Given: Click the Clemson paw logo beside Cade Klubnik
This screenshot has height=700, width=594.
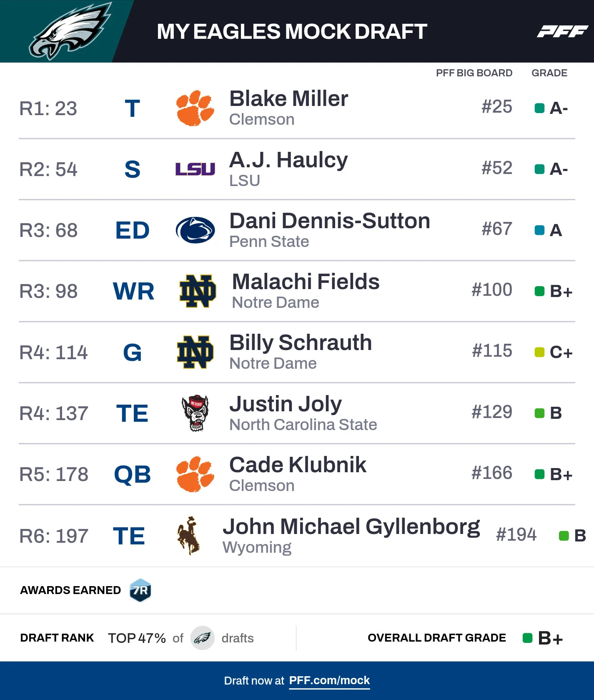Looking at the screenshot, I should pos(195,474).
